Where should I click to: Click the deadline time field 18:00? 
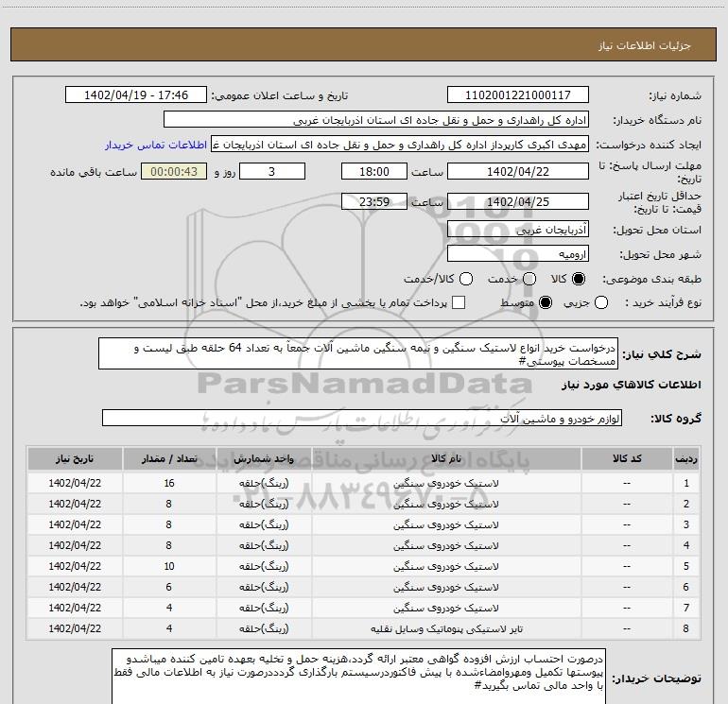click(374, 172)
